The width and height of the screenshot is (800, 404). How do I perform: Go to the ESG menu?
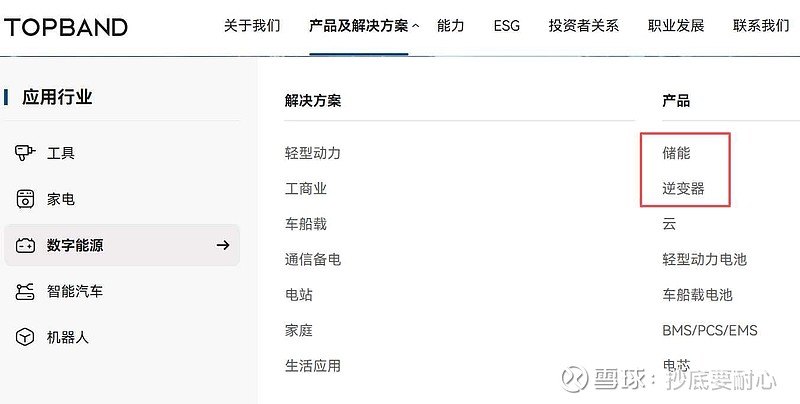point(507,26)
